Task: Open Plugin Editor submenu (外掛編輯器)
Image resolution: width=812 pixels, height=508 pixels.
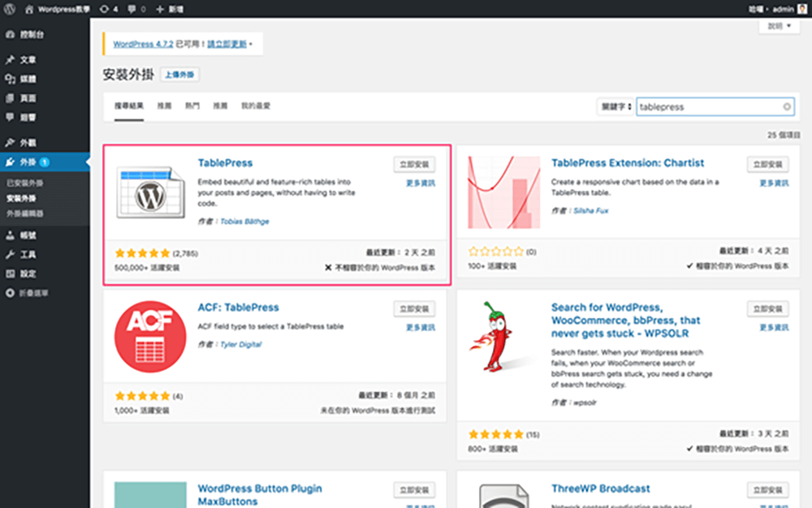Action: (25, 213)
